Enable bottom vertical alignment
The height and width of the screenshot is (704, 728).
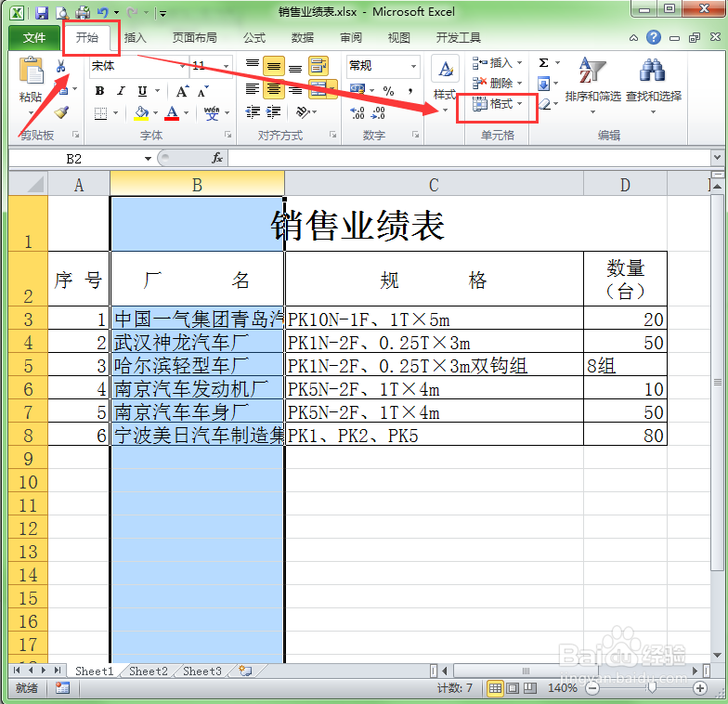(x=295, y=67)
